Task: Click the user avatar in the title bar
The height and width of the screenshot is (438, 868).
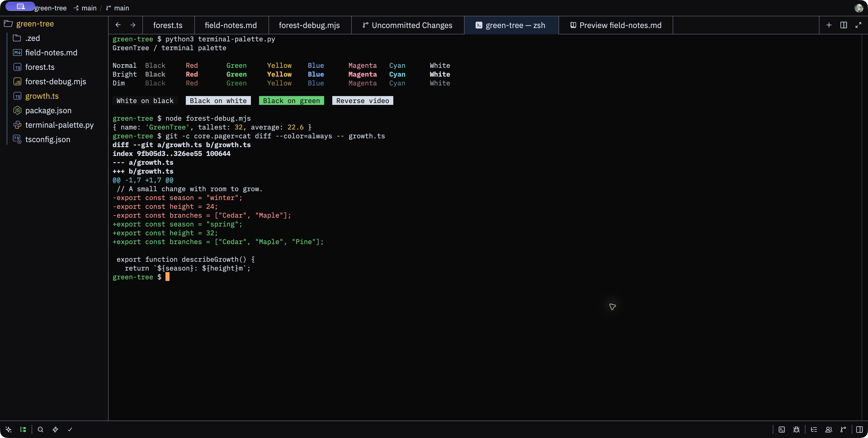Action: point(859,8)
